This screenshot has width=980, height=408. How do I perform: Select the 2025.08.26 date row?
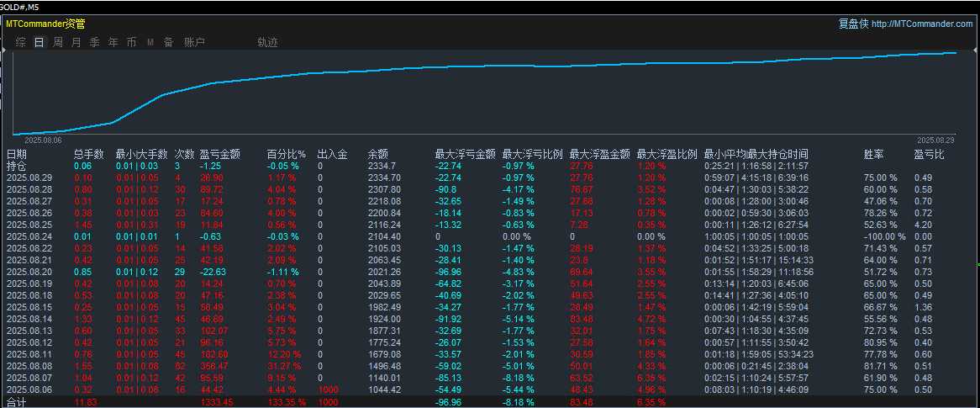pyautogui.click(x=29, y=214)
